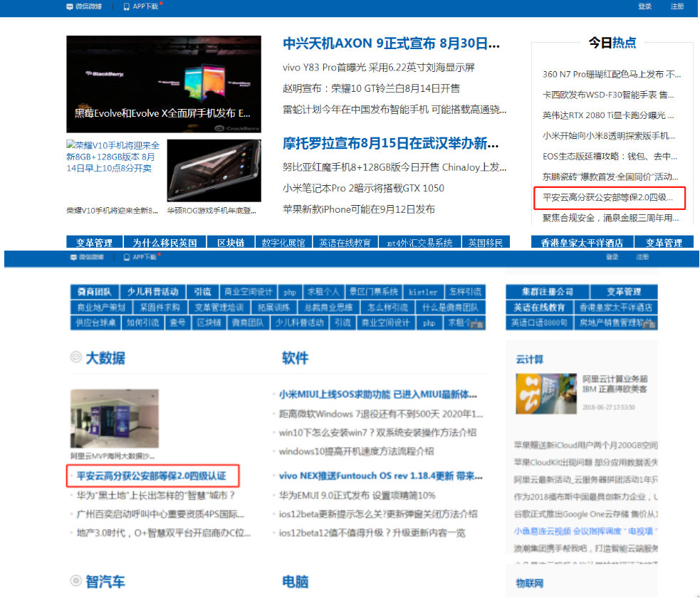The image size is (700, 598).
Task: Click the 集群注册公司 tag
Action: coord(548,292)
